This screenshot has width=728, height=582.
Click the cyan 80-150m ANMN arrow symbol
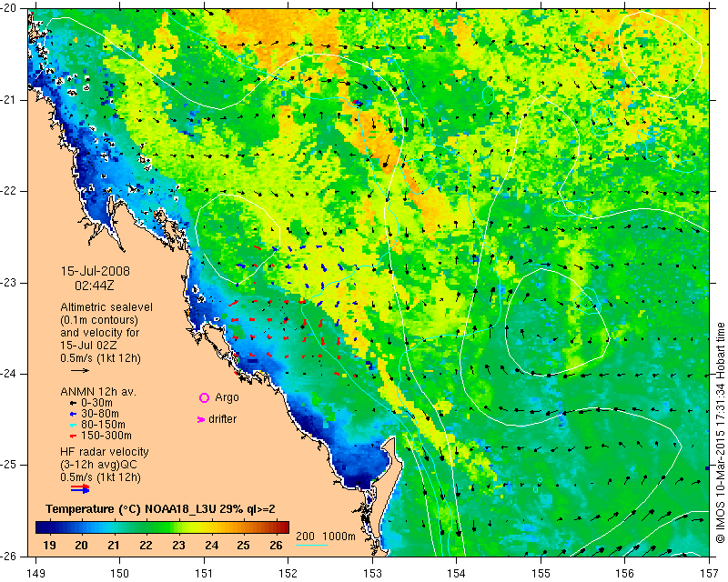tap(73, 425)
